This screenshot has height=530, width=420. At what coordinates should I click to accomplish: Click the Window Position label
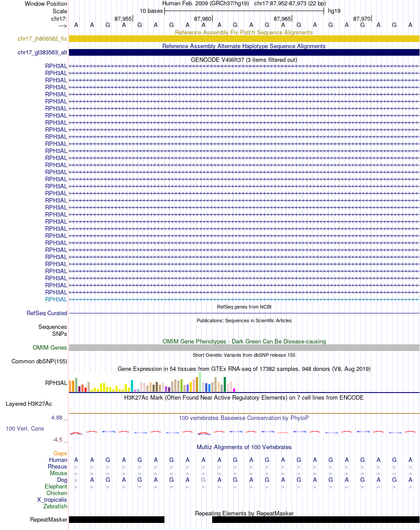(46, 4)
